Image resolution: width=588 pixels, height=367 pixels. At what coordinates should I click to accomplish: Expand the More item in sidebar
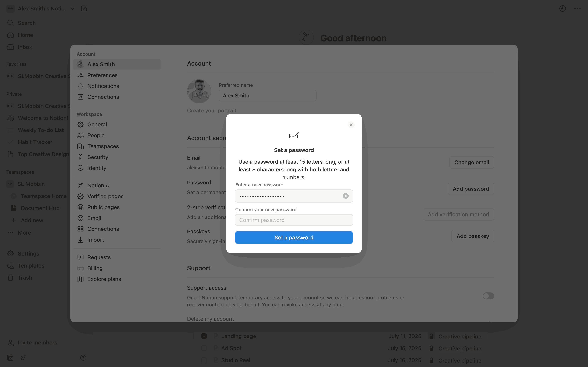coord(24,233)
